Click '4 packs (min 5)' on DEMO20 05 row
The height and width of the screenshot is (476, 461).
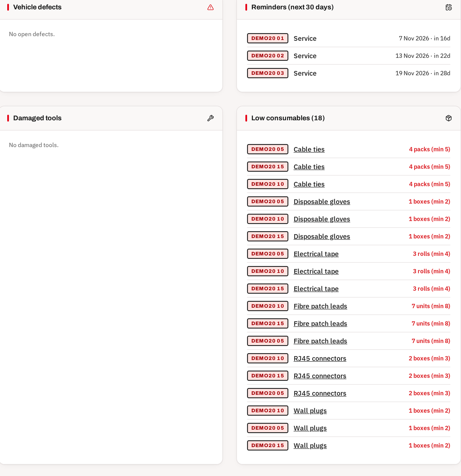click(x=430, y=149)
